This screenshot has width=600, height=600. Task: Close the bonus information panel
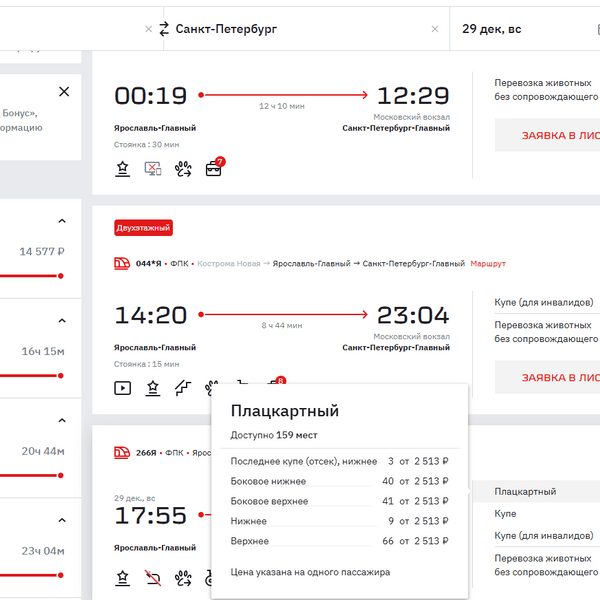click(64, 91)
